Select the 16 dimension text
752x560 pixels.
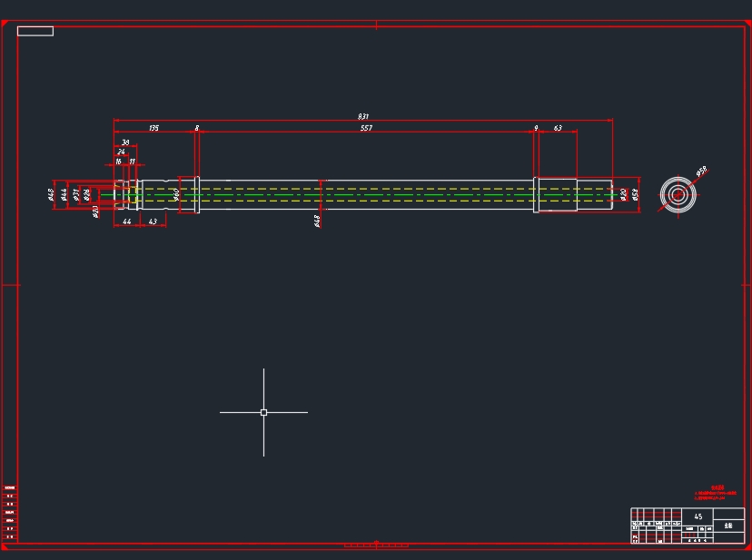118,162
